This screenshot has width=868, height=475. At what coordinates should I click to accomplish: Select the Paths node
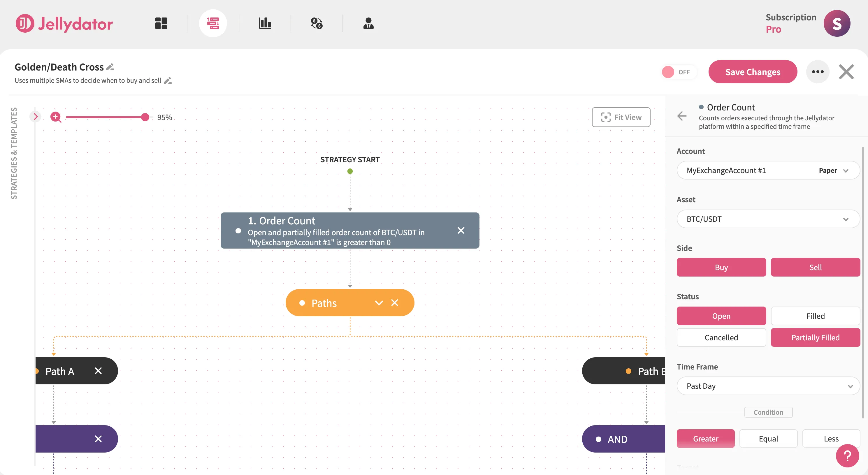click(x=350, y=302)
